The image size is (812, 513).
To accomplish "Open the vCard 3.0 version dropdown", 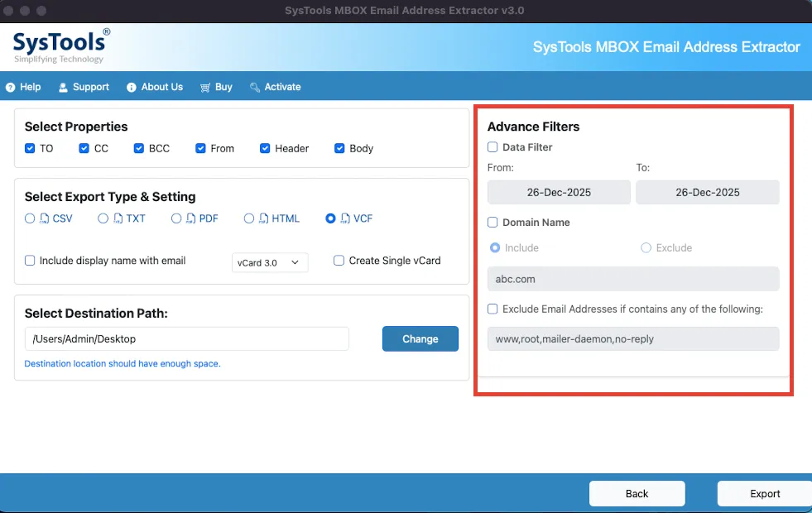I will (270, 262).
